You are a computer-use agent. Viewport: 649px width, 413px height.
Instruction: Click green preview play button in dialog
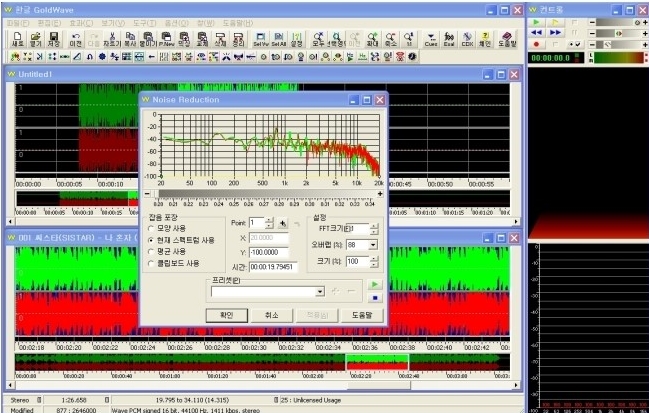375,284
